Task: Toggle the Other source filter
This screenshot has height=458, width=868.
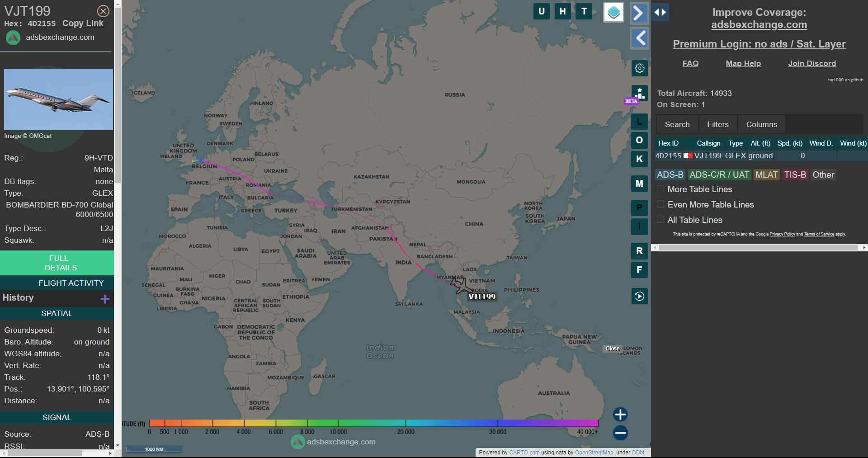Action: point(823,175)
